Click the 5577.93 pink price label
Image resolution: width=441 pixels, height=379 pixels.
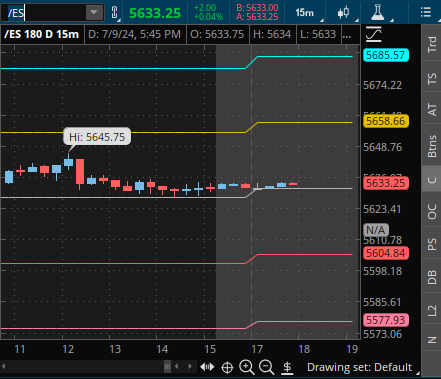pos(386,320)
